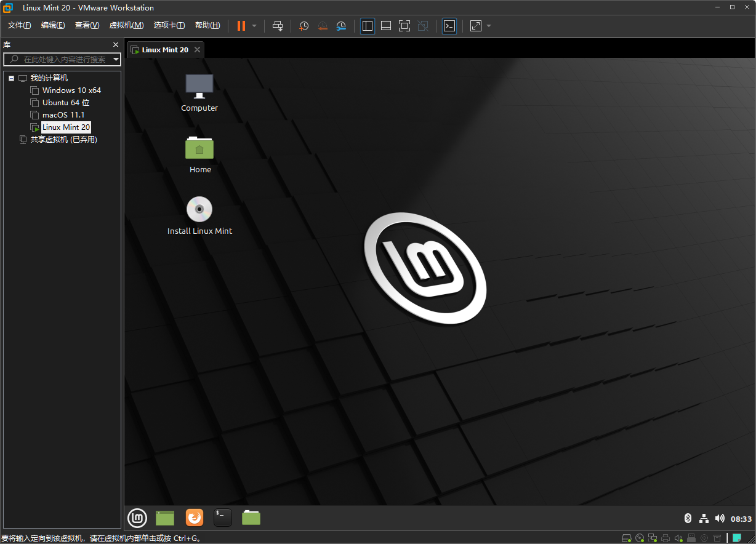Image resolution: width=756 pixels, height=544 pixels.
Task: Click the 08:33 clock in the Mint panel
Action: click(x=741, y=519)
